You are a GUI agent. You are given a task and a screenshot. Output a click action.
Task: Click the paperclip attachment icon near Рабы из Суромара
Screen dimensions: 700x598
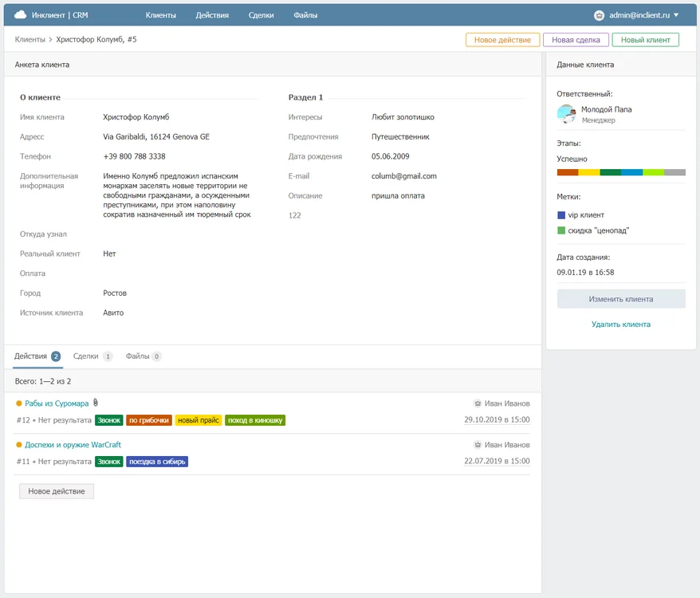(x=96, y=403)
